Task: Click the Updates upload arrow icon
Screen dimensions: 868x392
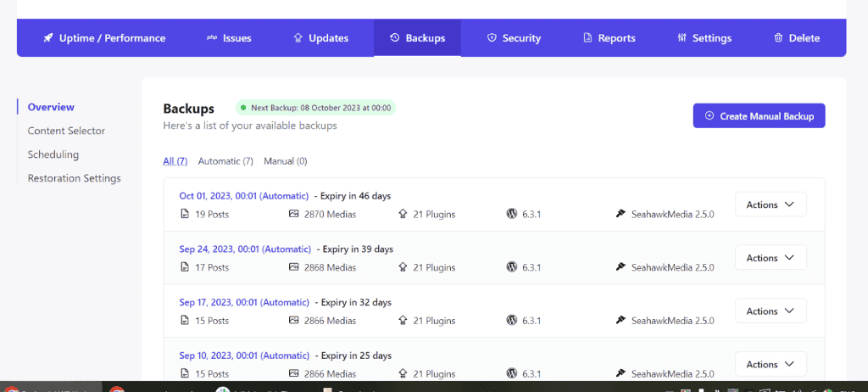Action: point(298,38)
